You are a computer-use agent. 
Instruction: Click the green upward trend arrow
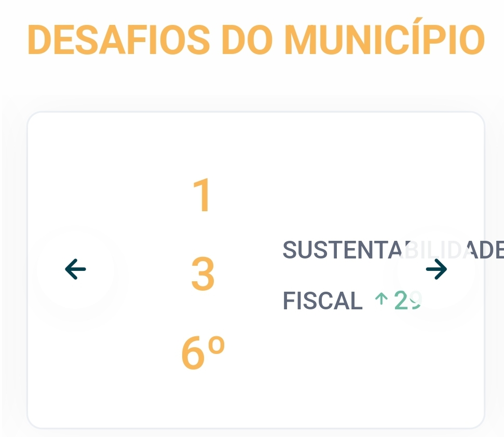tap(382, 298)
